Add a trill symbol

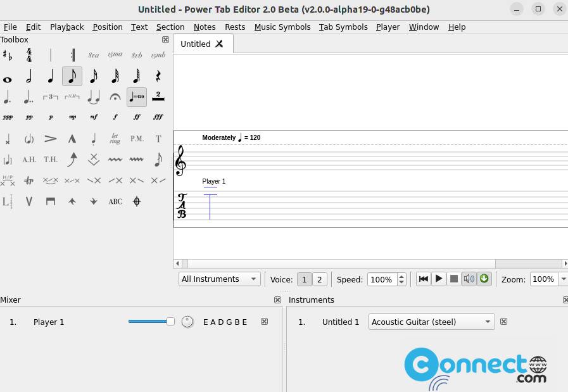(29, 180)
